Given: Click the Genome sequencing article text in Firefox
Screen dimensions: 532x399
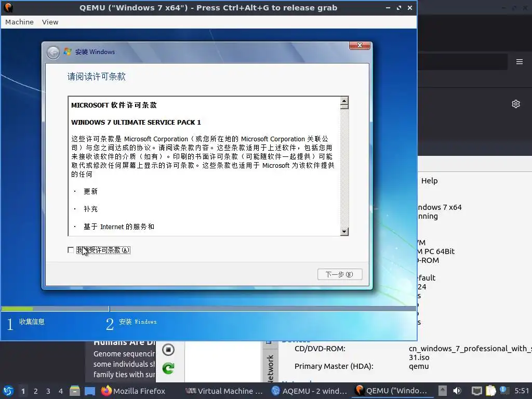Looking at the screenshot, I should [124, 364].
